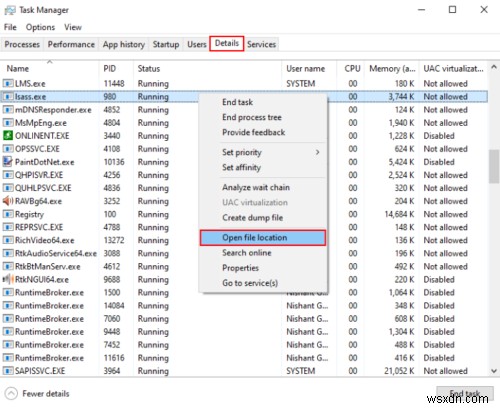Image resolution: width=500 pixels, height=409 pixels.
Task: Switch to the Processes tab
Action: tap(22, 44)
